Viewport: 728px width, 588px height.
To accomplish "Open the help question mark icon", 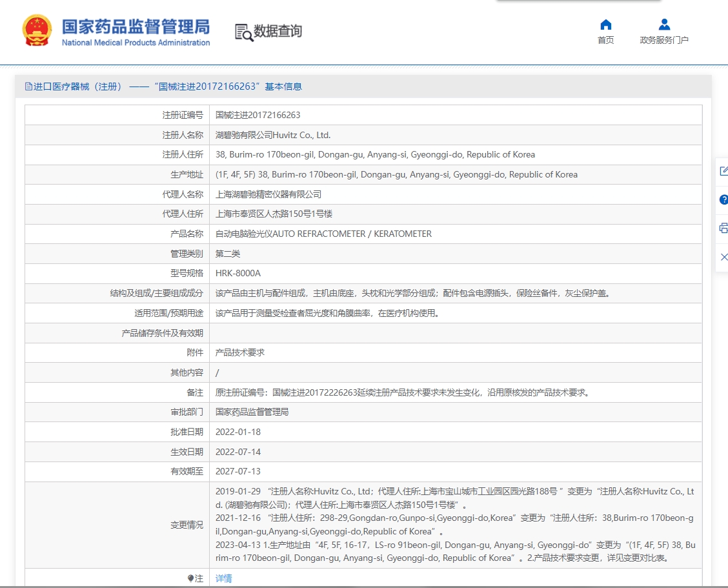I will tap(723, 199).
